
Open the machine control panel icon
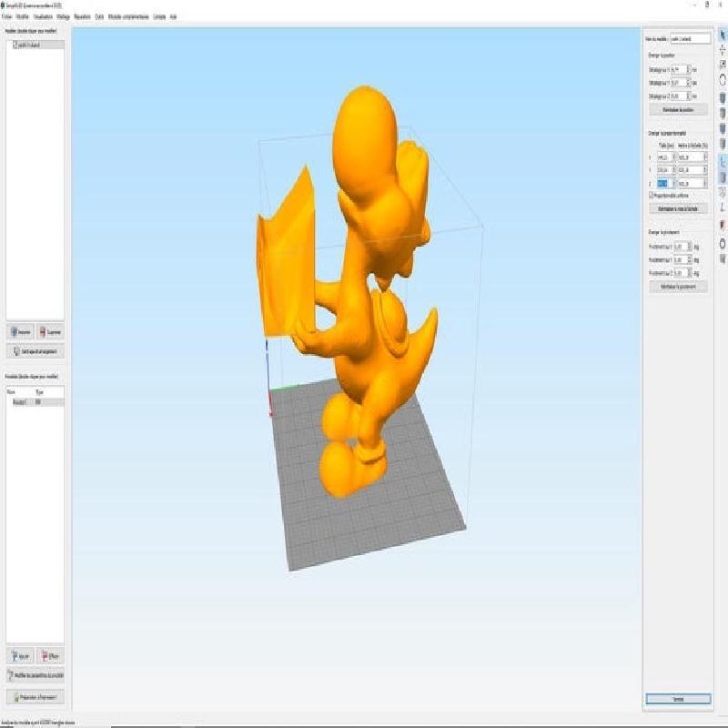723,243
